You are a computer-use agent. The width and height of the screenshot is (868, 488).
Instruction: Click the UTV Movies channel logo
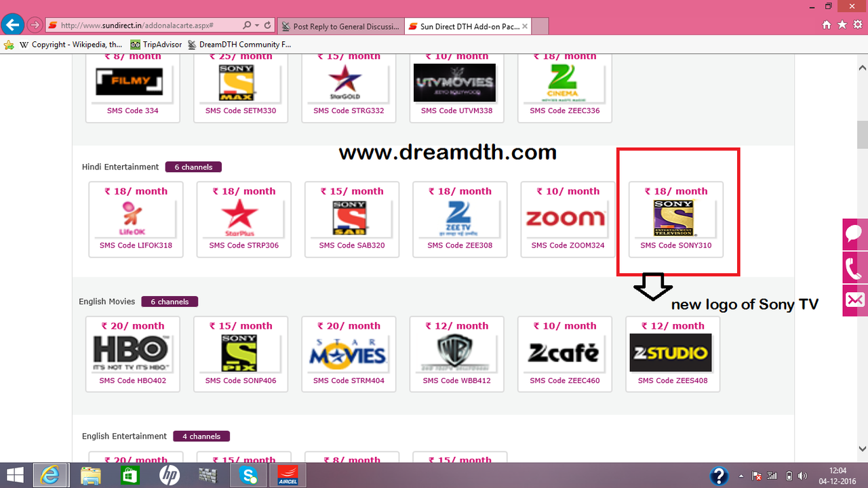tap(454, 83)
